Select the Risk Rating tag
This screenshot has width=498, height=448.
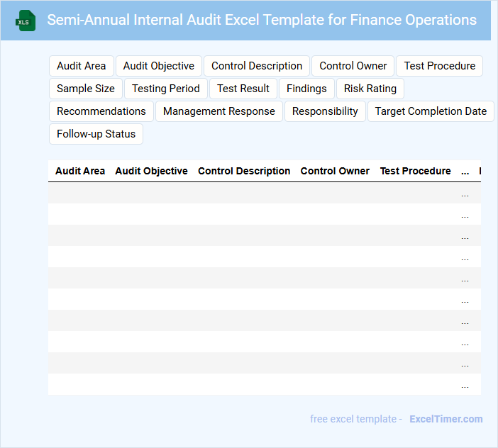pyautogui.click(x=370, y=89)
